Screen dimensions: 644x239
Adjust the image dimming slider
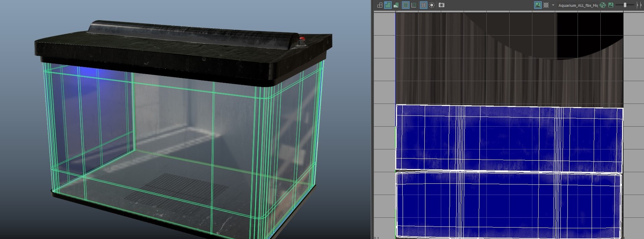coord(625,5)
